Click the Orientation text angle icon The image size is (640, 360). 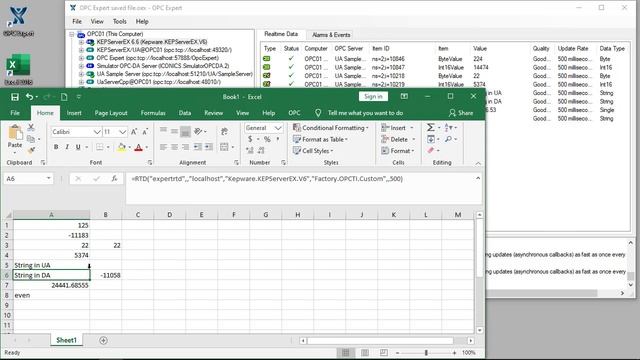tap(198, 131)
